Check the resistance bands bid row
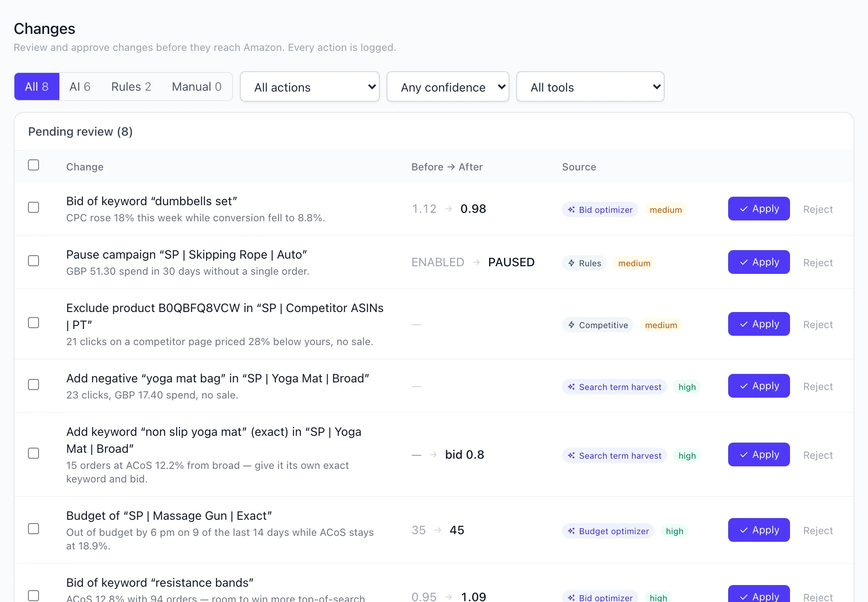This screenshot has width=868, height=602. (x=33, y=596)
